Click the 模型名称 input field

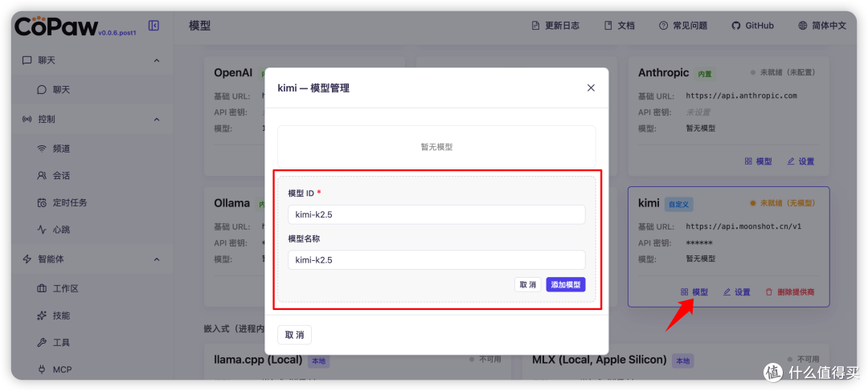coord(436,260)
